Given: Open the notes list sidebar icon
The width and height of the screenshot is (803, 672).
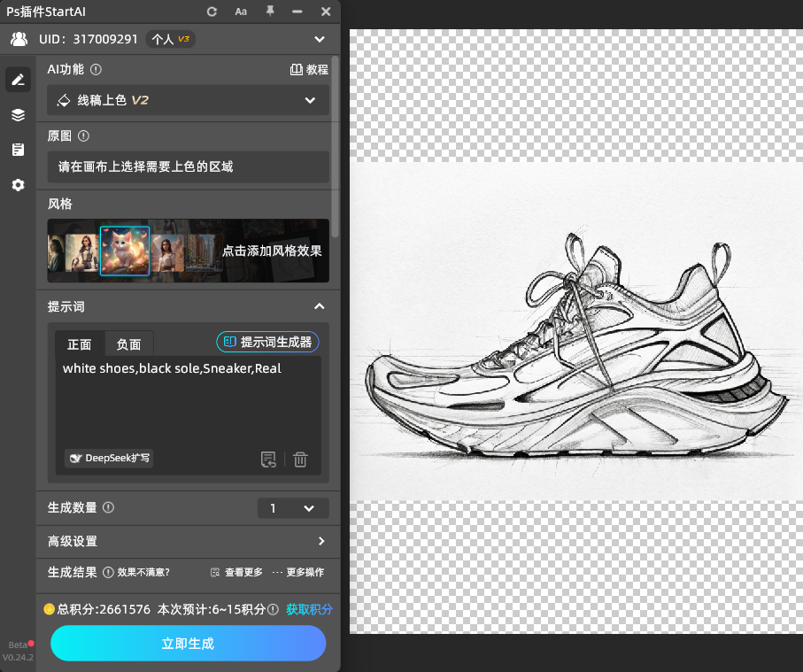Looking at the screenshot, I should (18, 150).
